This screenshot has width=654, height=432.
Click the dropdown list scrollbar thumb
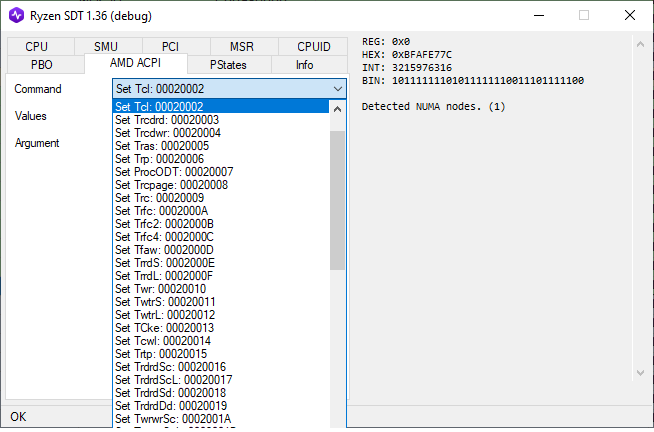(337, 200)
